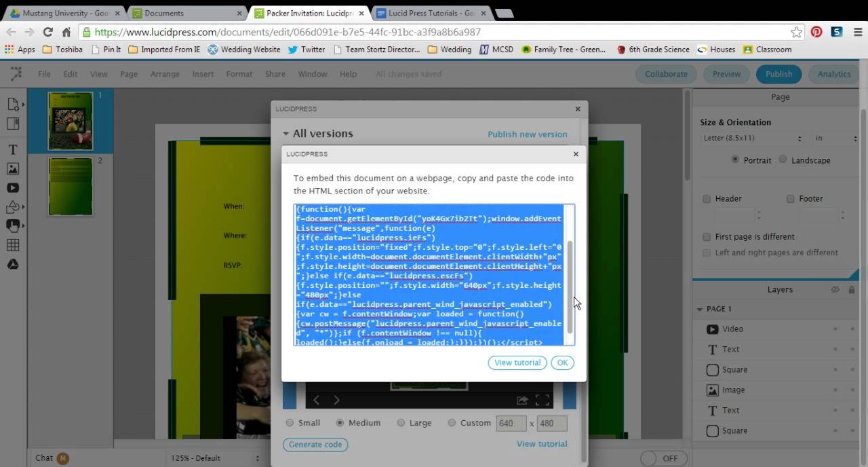Click the Preview button in header
868x467 pixels.
[x=726, y=74]
